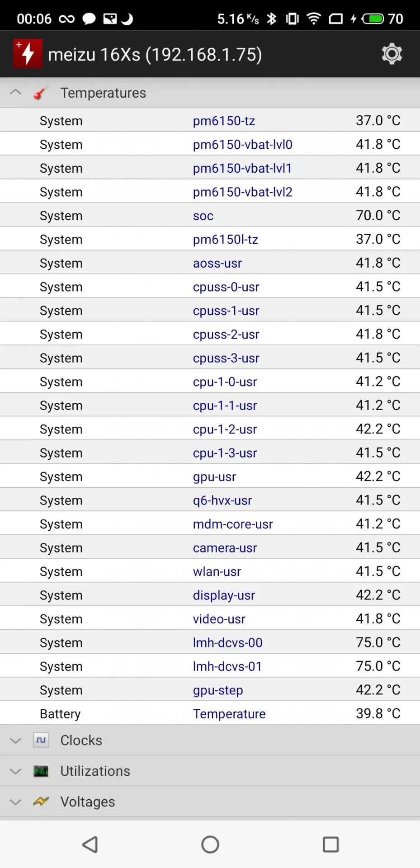Expand the Utilizations section chevron
420x868 pixels.
[x=15, y=771]
